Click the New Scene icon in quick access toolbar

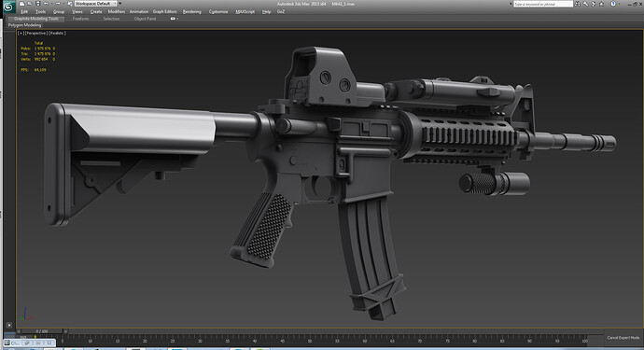pyautogui.click(x=21, y=4)
